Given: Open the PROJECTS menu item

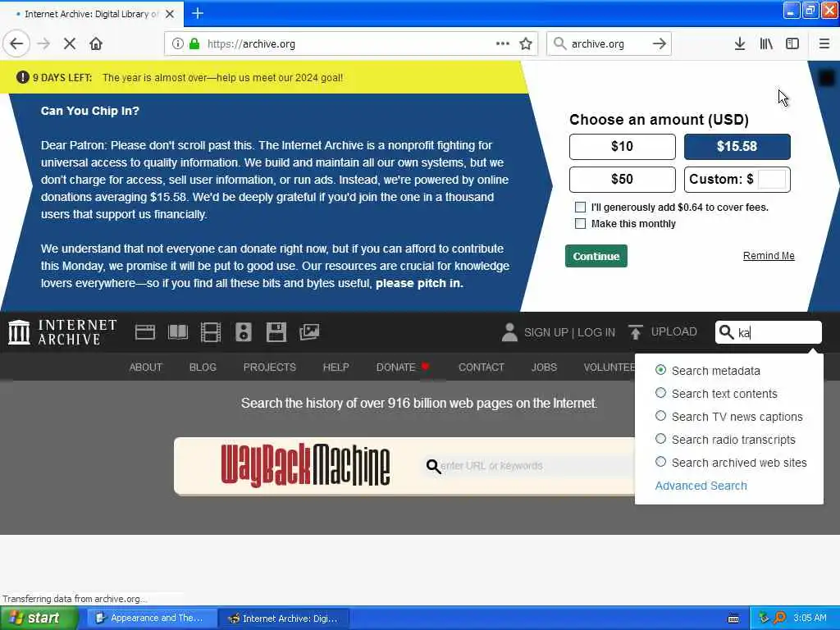Looking at the screenshot, I should 269,367.
